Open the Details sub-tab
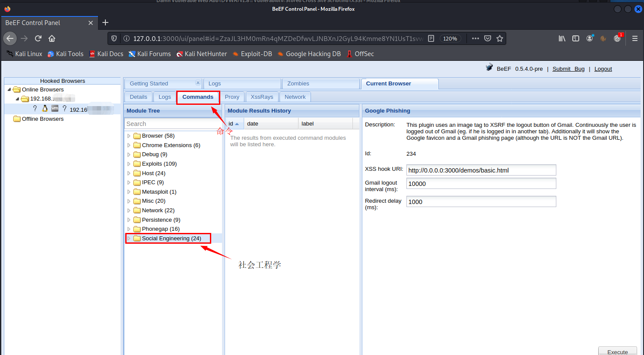Viewport: 644px width, 355px height. pos(139,97)
